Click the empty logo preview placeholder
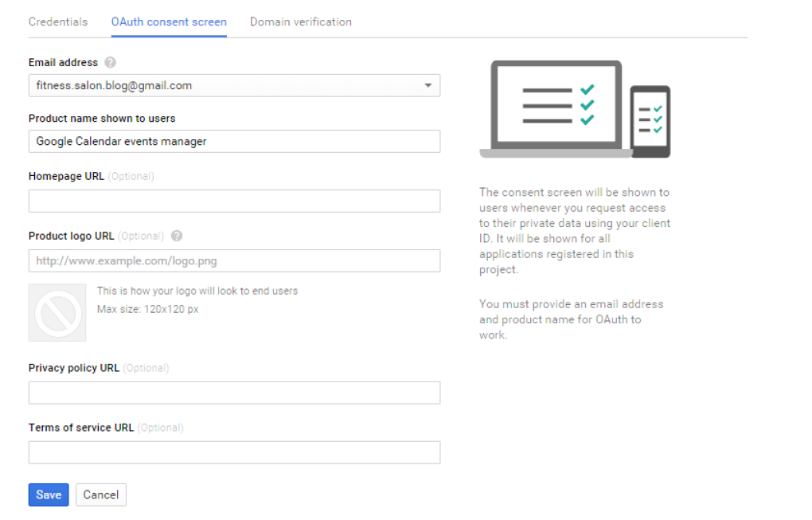Image resolution: width=812 pixels, height=520 pixels. coord(57,313)
